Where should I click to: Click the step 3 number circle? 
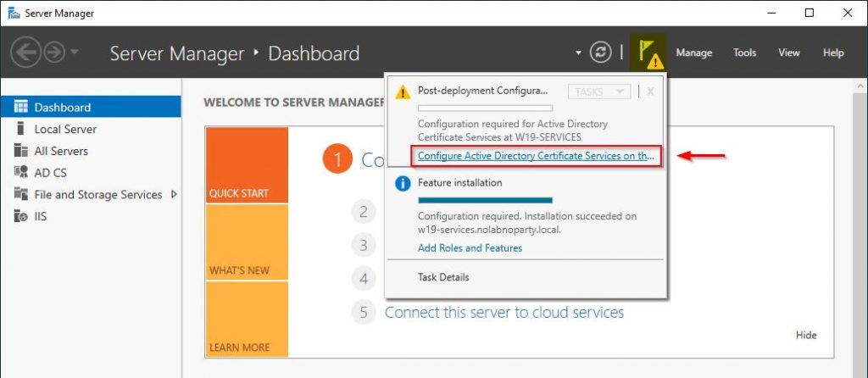tap(363, 245)
